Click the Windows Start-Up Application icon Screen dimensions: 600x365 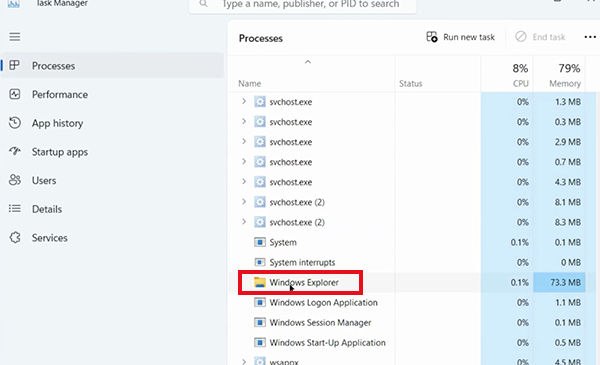coord(260,342)
